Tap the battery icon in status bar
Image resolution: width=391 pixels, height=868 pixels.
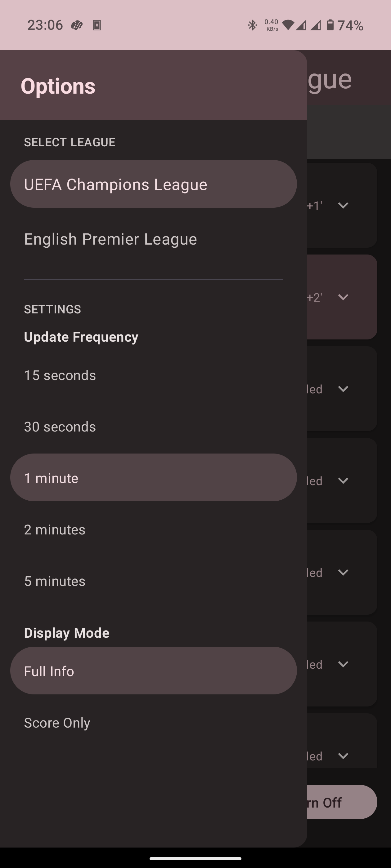coord(330,25)
